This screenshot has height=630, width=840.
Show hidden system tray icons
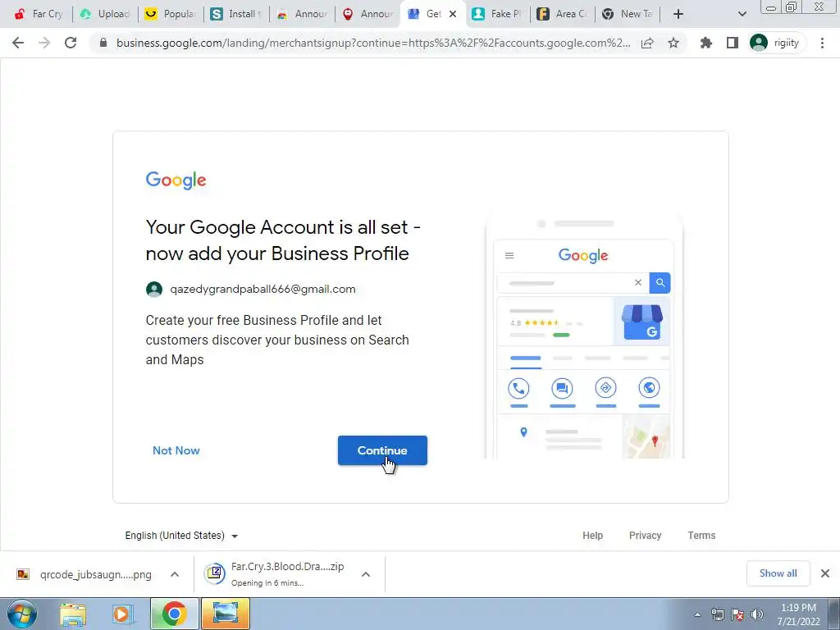pyautogui.click(x=697, y=615)
